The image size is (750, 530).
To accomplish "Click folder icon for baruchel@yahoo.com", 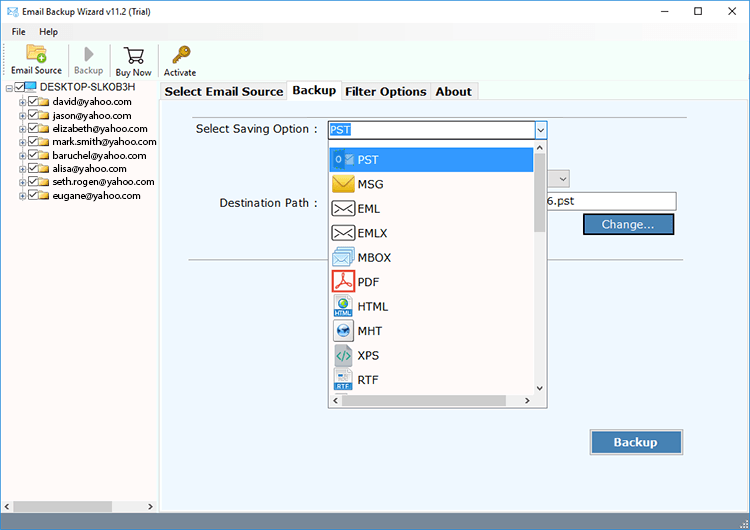I will click(44, 155).
